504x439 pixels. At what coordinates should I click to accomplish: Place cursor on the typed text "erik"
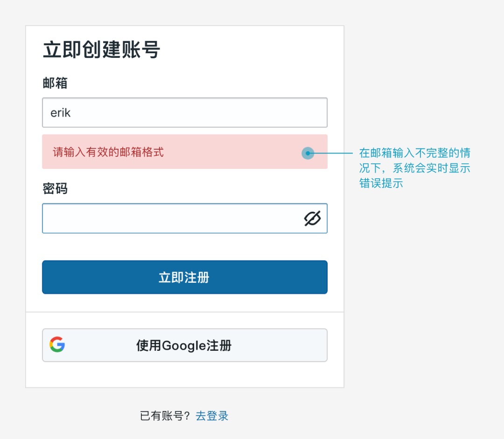click(x=61, y=113)
